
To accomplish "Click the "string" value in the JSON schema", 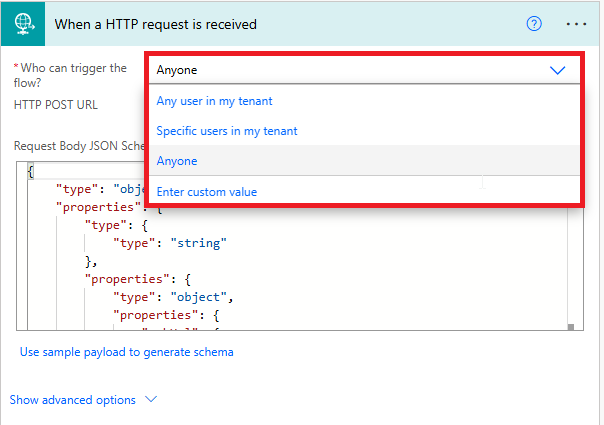I will coord(198,242).
